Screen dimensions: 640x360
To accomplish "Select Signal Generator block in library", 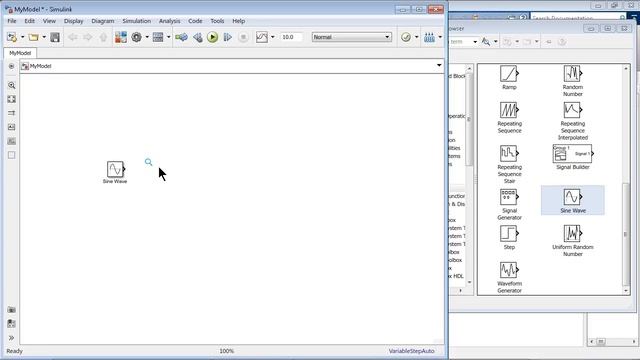I will pos(509,204).
